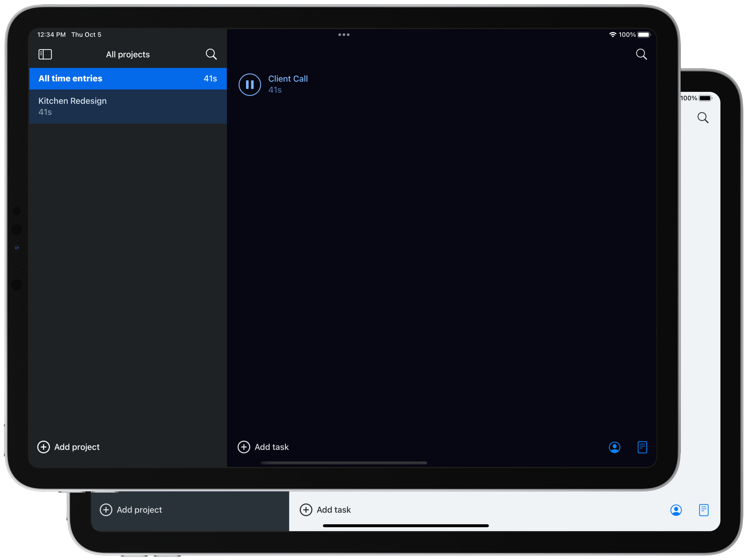Open report document icon in back iPad
Image resolution: width=748 pixels, height=560 pixels.
[x=704, y=510]
